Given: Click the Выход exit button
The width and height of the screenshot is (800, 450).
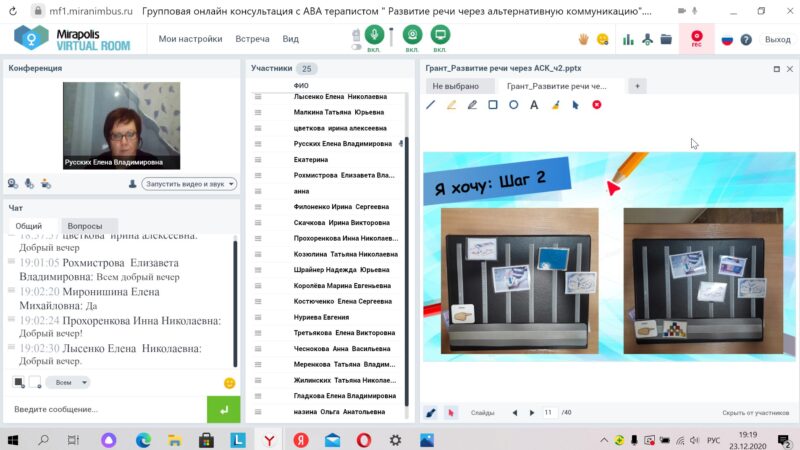Looking at the screenshot, I should [778, 39].
